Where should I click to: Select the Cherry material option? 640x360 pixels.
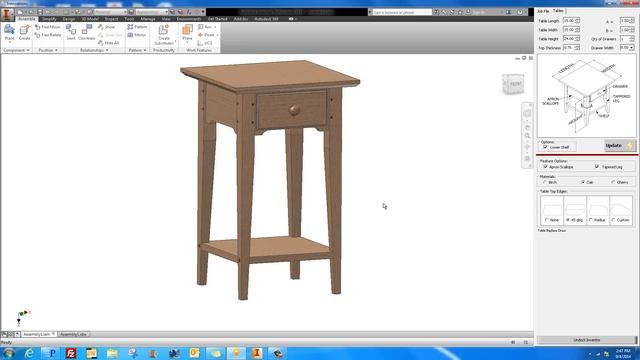[613, 182]
